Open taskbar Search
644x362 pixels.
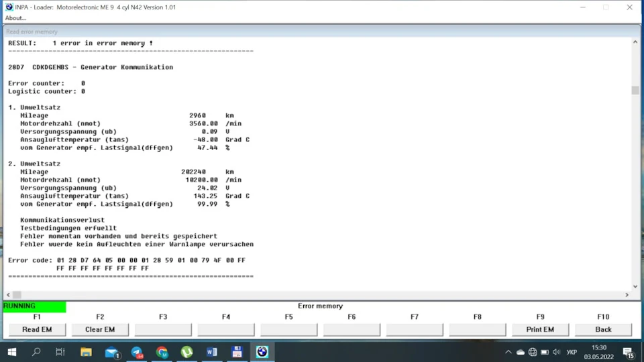36,352
